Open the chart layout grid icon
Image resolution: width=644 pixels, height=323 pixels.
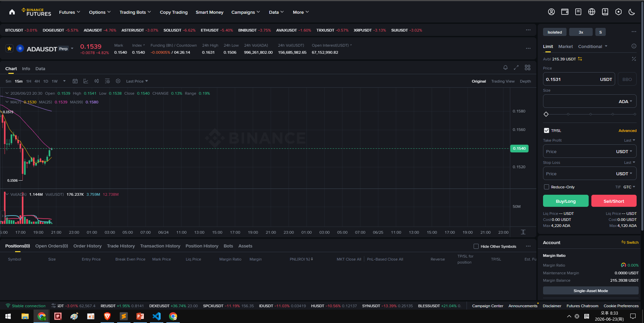(x=527, y=68)
